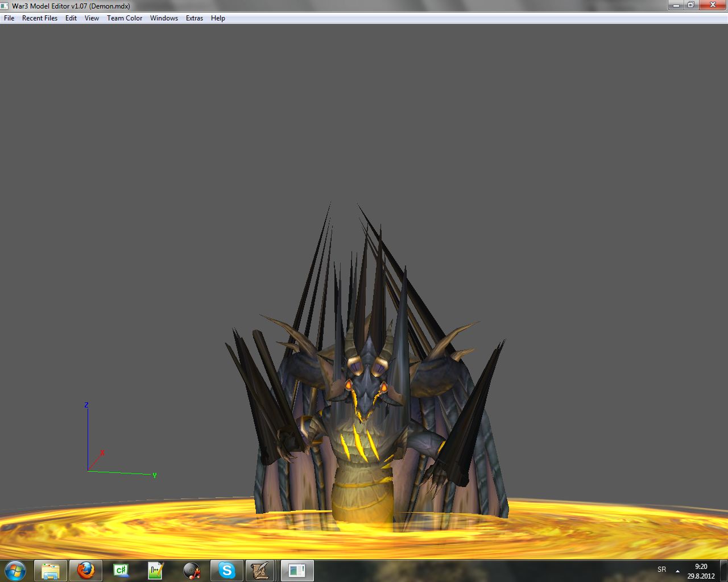The image size is (728, 582).
Task: Launch Notepad++ from the taskbar
Action: pos(156,571)
